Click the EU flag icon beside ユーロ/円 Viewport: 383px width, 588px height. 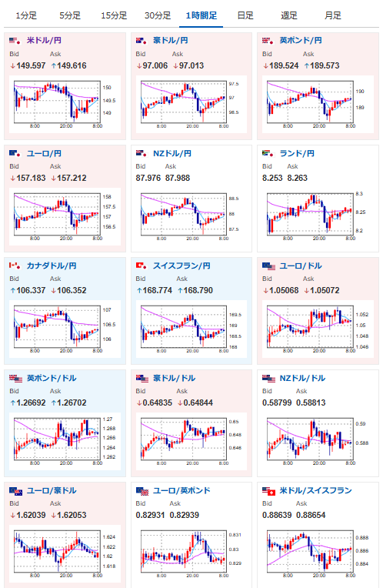point(15,153)
